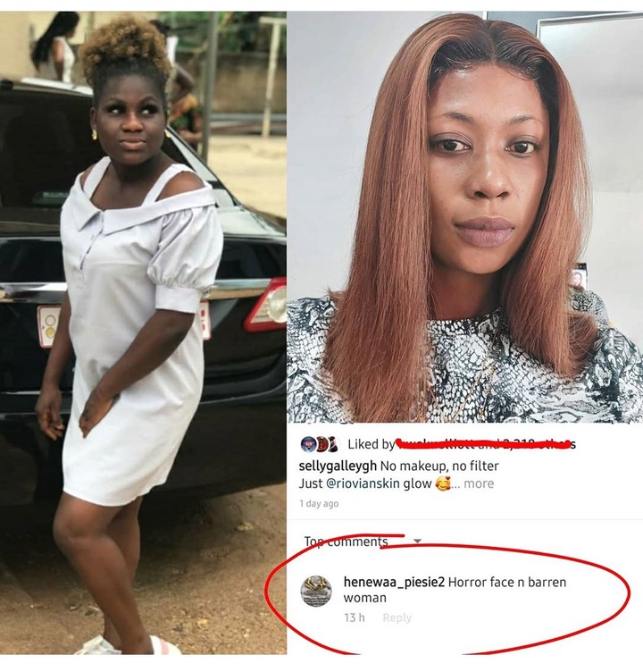Open the second liker's red profile avatar
643x672 pixels.
click(x=321, y=444)
